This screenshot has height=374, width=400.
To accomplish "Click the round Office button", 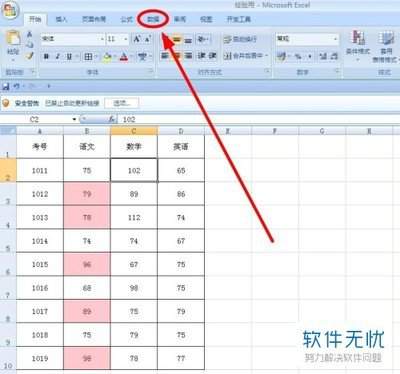I will pyautogui.click(x=10, y=10).
